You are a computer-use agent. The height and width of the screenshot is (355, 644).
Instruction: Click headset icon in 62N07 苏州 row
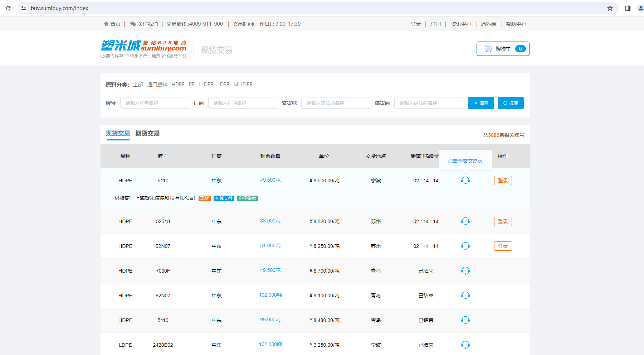tap(465, 246)
